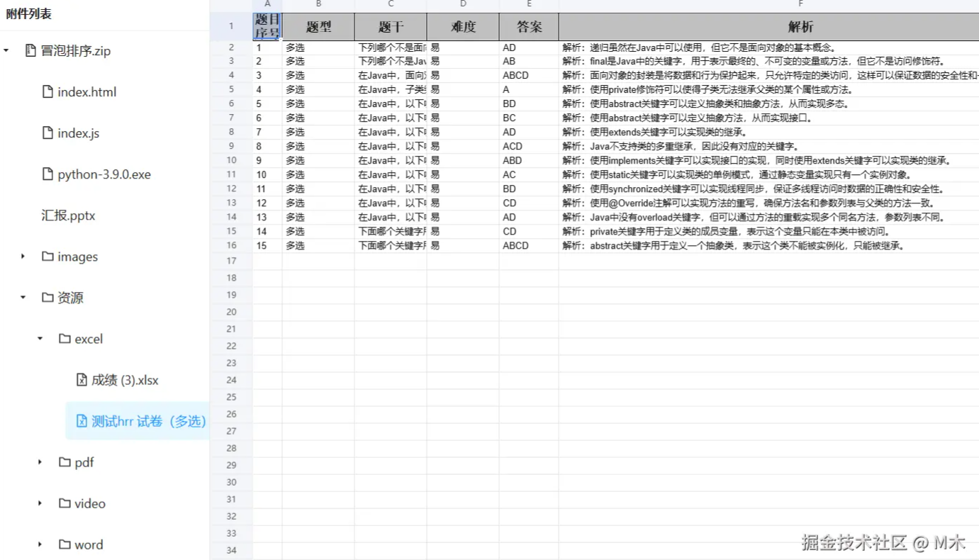Open 成绩 (3).xlsx spreadsheet
Viewport: 979px width, 560px height.
click(x=125, y=380)
